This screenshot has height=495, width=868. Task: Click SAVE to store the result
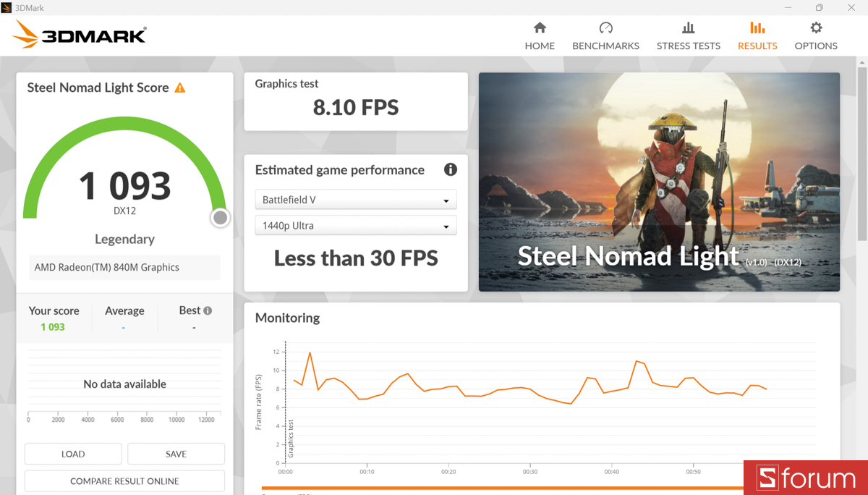tap(176, 453)
